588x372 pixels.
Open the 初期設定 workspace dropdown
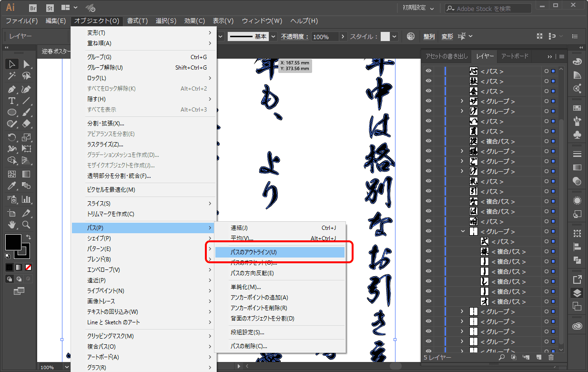pyautogui.click(x=418, y=8)
